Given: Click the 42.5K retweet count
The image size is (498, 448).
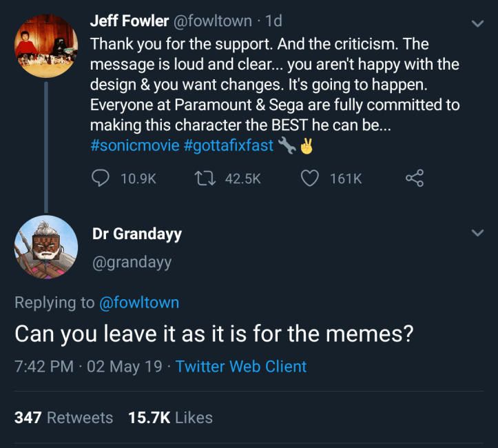Looking at the screenshot, I should pos(242,179).
